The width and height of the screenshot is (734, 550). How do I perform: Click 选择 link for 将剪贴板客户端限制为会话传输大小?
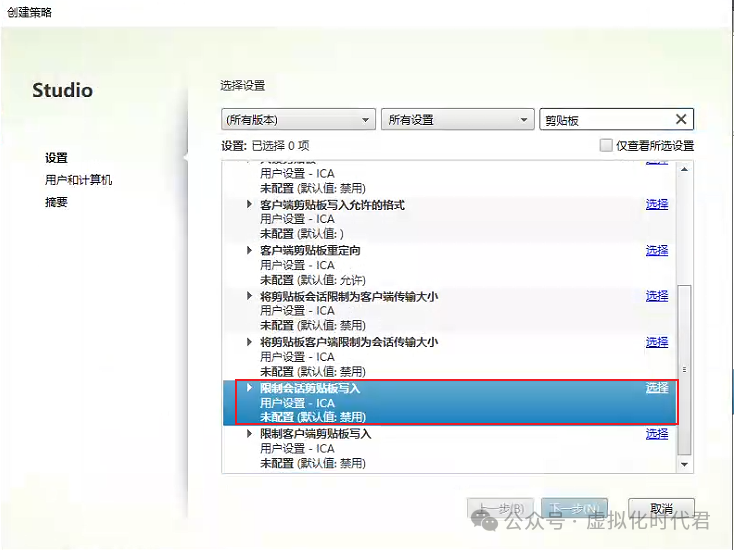click(x=657, y=342)
